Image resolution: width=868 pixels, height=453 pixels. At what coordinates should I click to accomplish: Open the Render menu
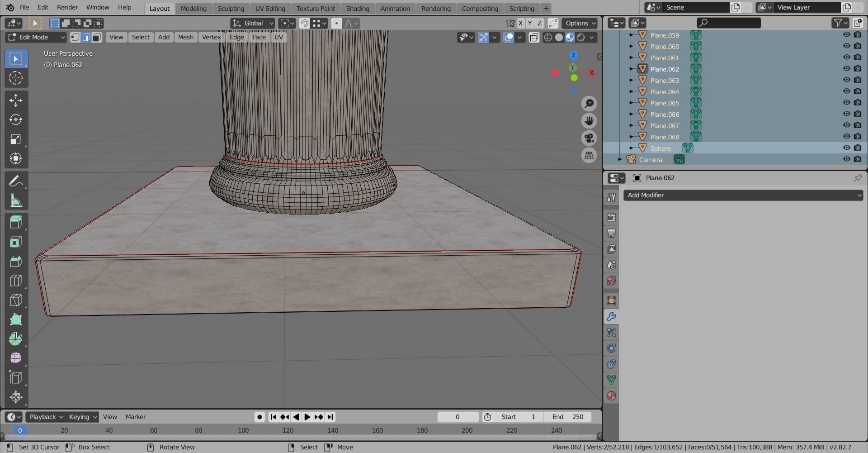67,7
